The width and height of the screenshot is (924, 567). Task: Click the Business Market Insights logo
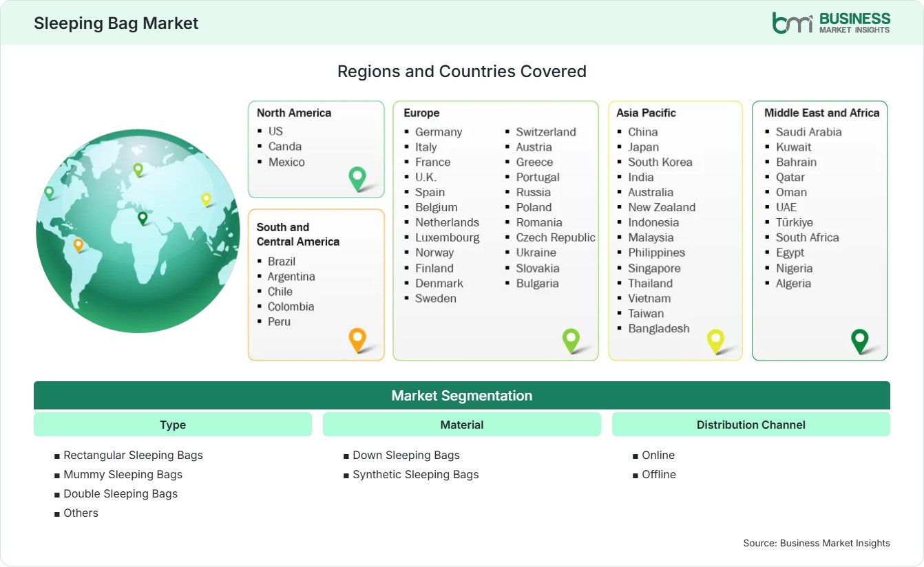(x=831, y=23)
